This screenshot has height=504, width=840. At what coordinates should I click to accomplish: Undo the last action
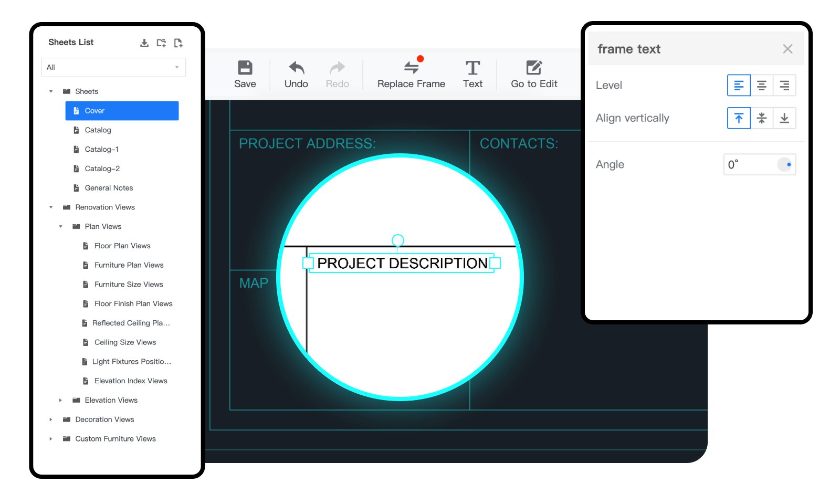[296, 75]
